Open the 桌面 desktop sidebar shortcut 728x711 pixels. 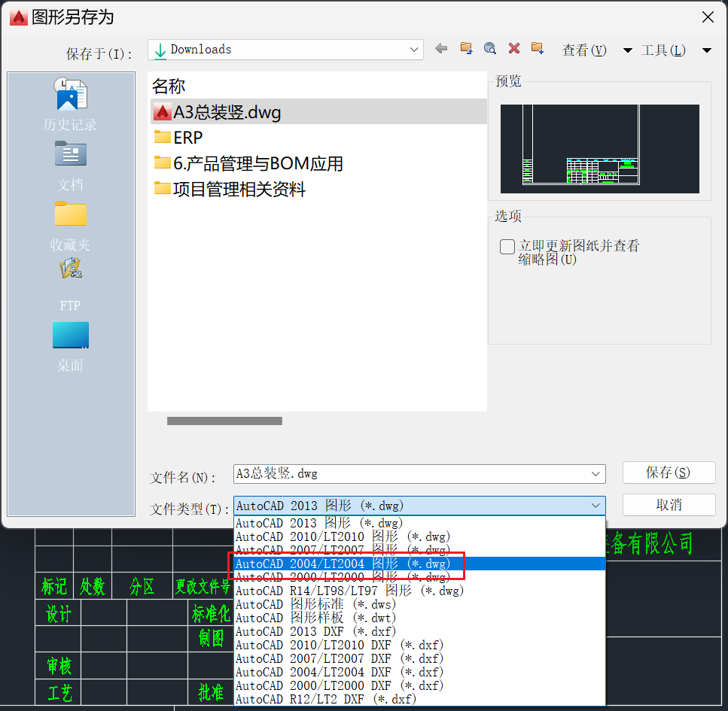pos(71,347)
